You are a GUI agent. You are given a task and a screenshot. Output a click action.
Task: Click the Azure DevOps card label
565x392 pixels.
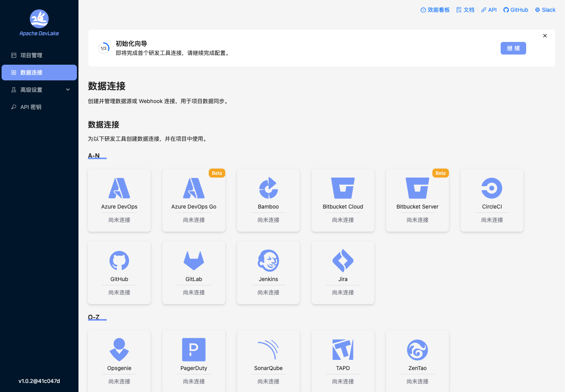[x=119, y=207]
